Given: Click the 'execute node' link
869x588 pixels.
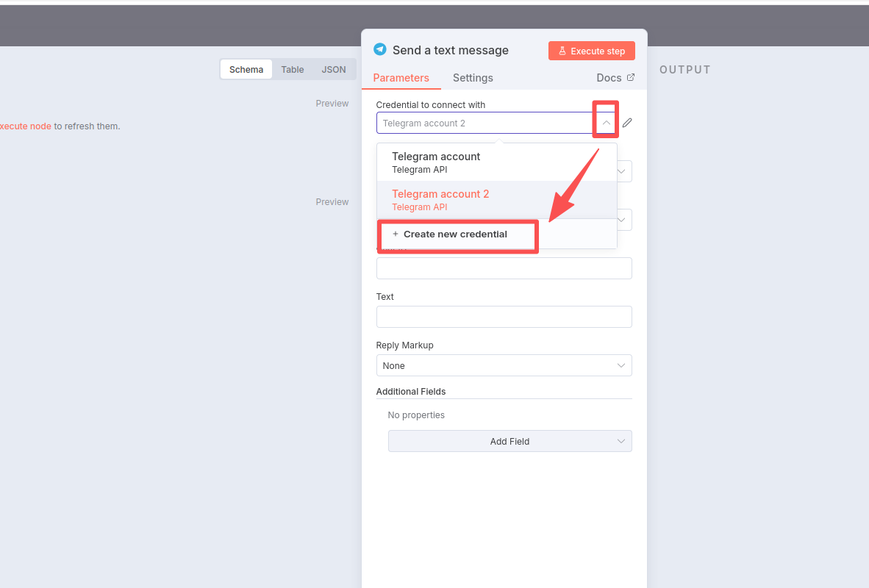Looking at the screenshot, I should (26, 126).
